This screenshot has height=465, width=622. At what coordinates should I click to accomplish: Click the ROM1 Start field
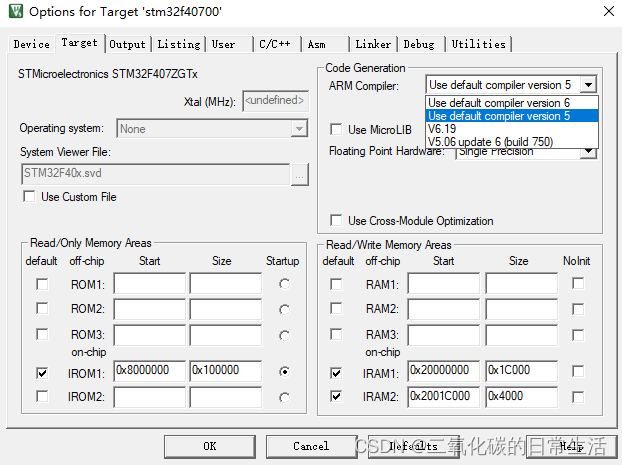click(x=150, y=283)
